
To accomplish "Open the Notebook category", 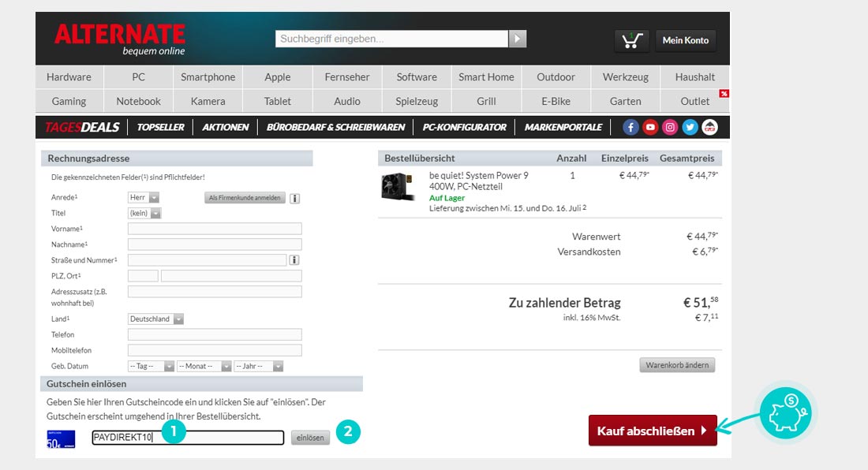I will (138, 101).
